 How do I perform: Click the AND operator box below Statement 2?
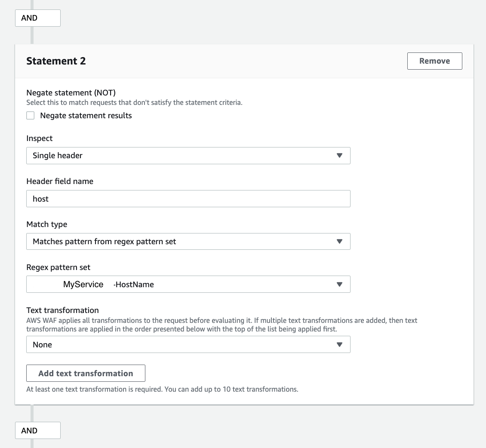38,431
